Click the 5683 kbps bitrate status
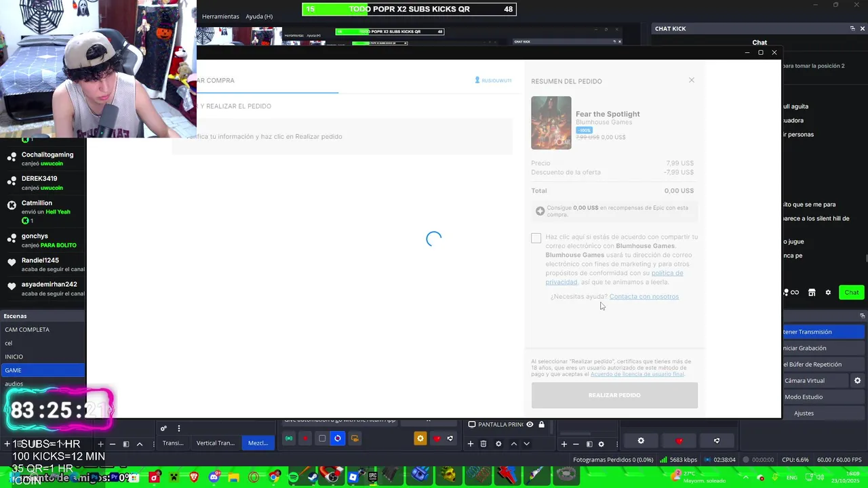868x488 pixels. [x=678, y=460]
